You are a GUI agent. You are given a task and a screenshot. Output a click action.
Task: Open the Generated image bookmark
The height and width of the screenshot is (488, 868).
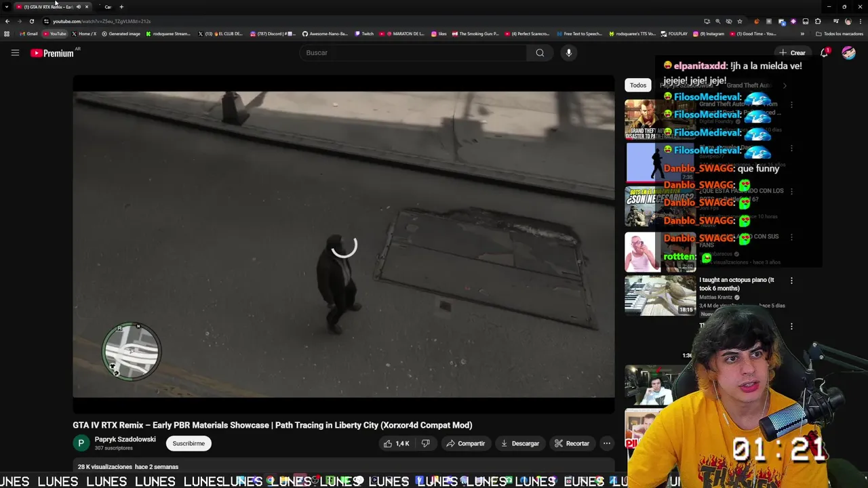point(121,34)
